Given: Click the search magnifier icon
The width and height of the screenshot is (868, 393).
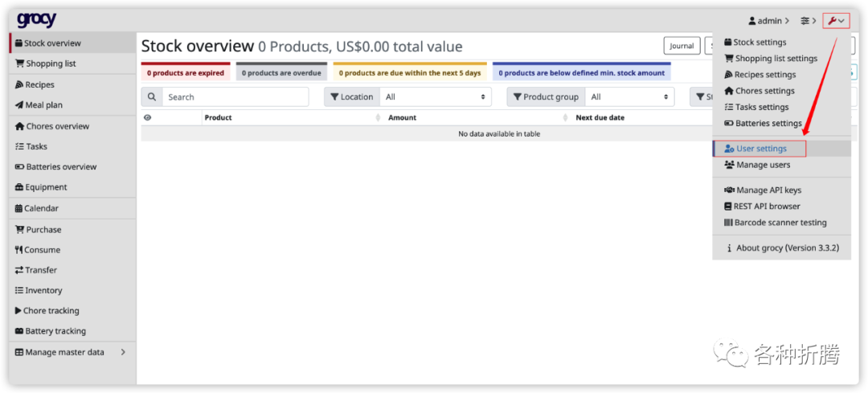Looking at the screenshot, I should pyautogui.click(x=152, y=97).
